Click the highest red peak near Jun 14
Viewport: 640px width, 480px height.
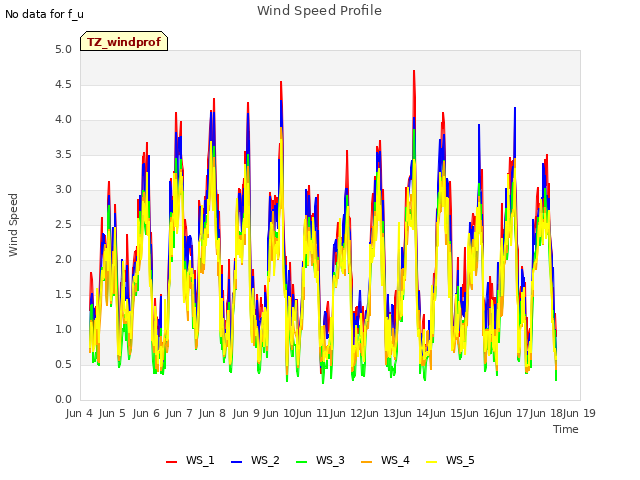click(414, 73)
